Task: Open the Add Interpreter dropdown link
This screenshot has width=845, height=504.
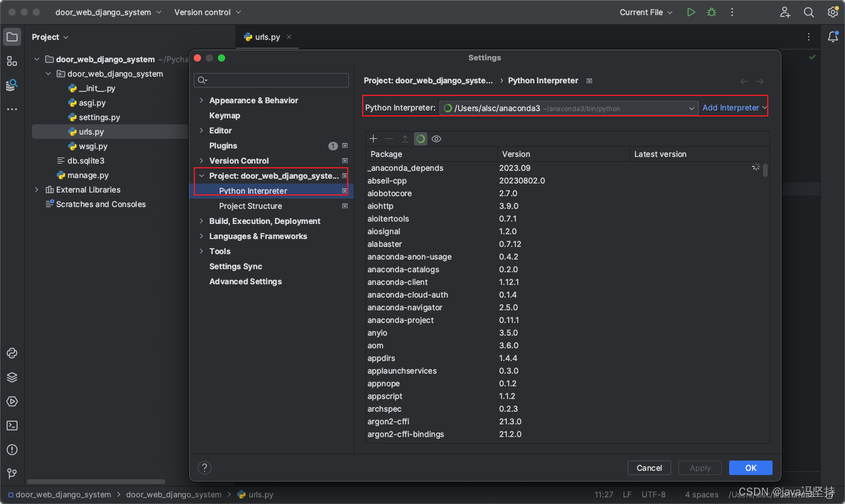Action: click(x=734, y=108)
